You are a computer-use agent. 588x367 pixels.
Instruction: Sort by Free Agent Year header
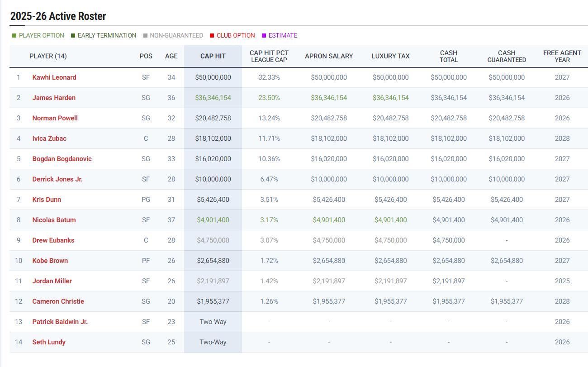tap(562, 56)
